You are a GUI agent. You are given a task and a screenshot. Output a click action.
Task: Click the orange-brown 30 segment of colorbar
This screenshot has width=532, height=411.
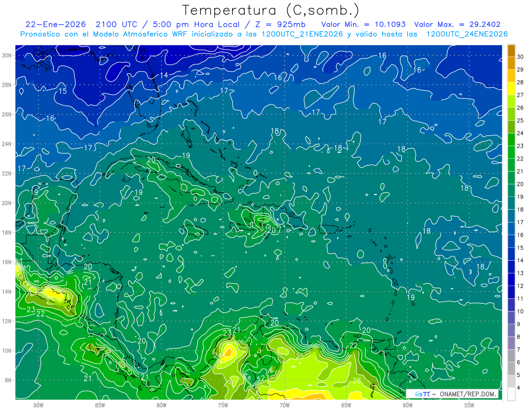point(511,51)
